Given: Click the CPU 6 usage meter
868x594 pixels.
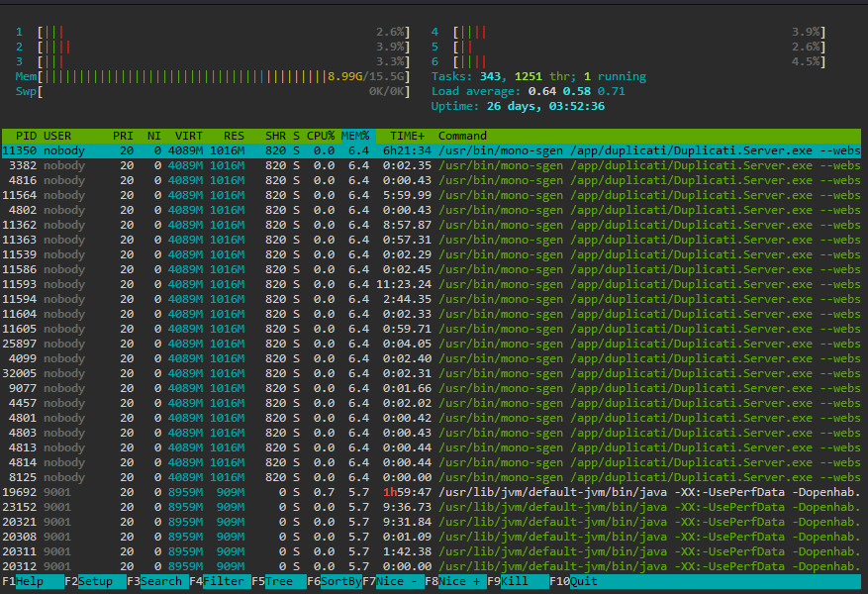Looking at the screenshot, I should point(628,62).
